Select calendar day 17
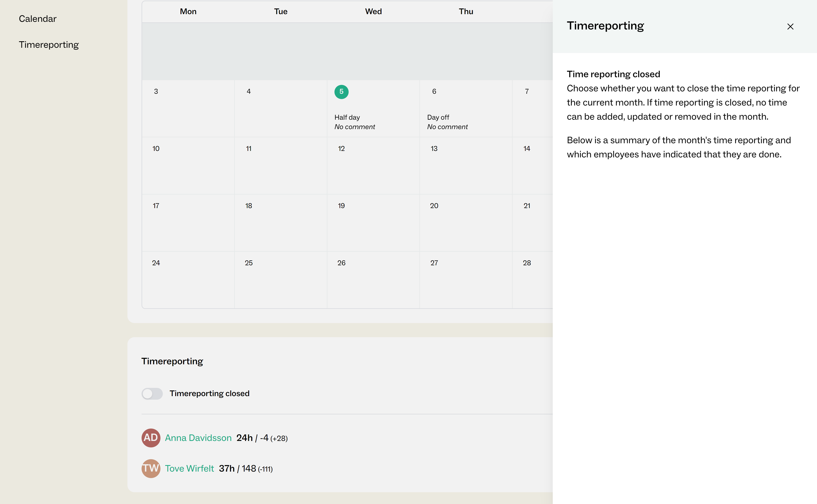This screenshot has height=504, width=817. coord(156,206)
